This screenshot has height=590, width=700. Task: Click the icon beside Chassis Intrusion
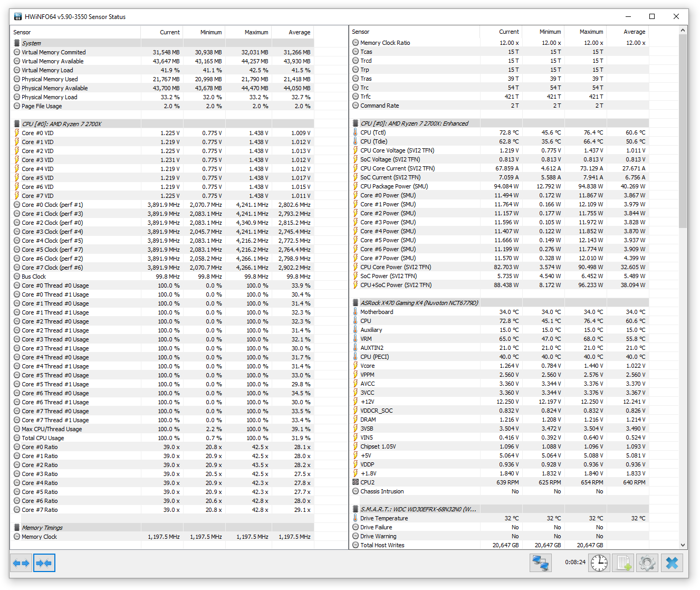356,491
